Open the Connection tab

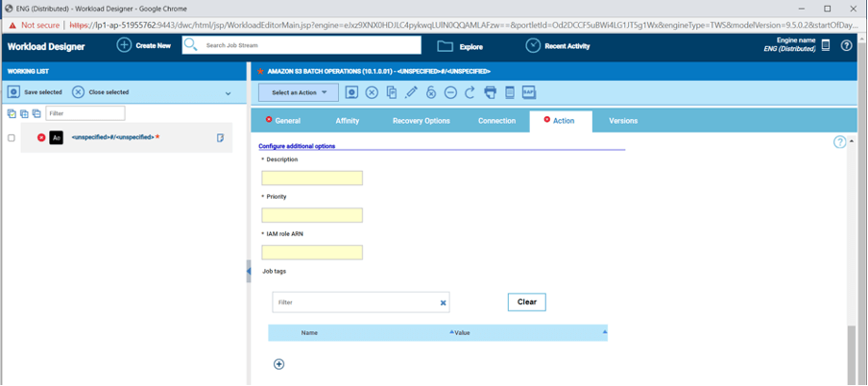496,121
